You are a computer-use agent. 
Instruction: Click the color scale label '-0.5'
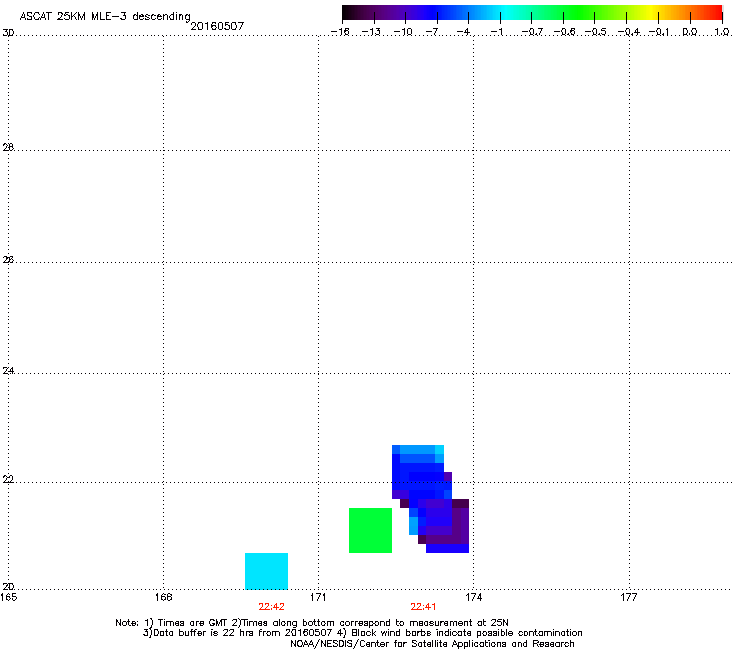click(596, 32)
